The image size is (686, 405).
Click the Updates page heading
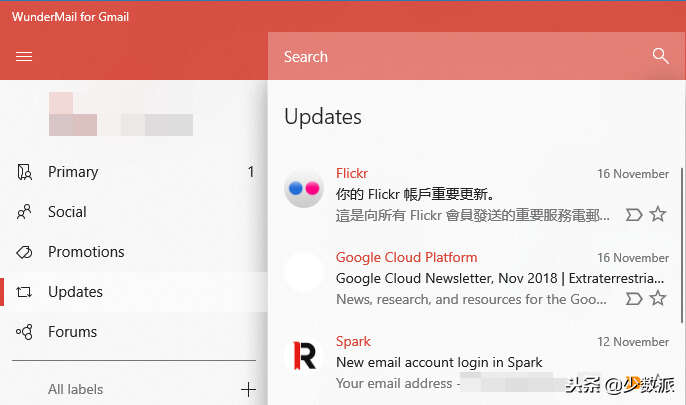tap(323, 117)
